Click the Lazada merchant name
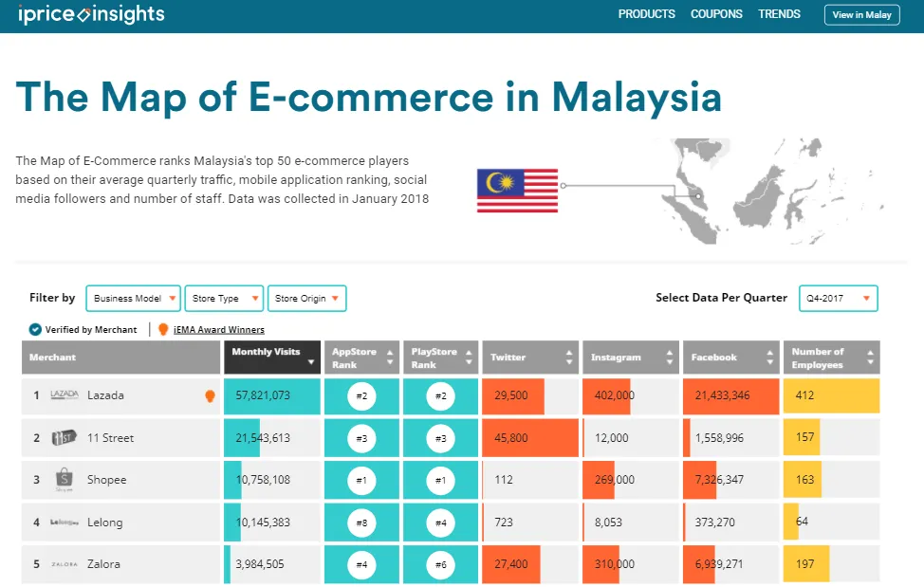 pyautogui.click(x=105, y=395)
